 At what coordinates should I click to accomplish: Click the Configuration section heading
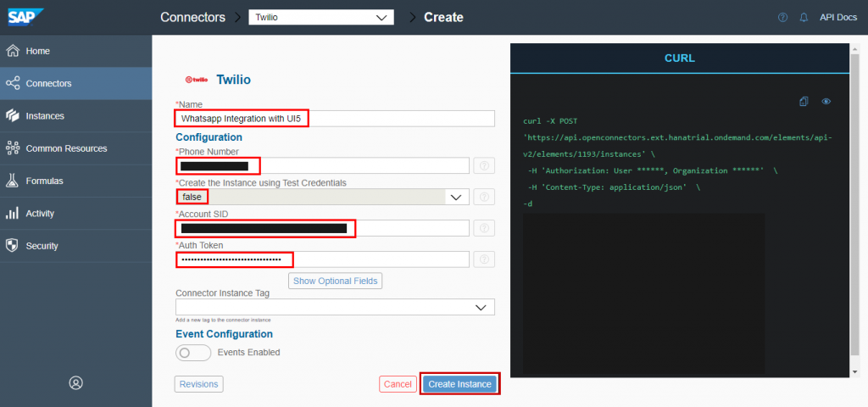[x=209, y=137]
